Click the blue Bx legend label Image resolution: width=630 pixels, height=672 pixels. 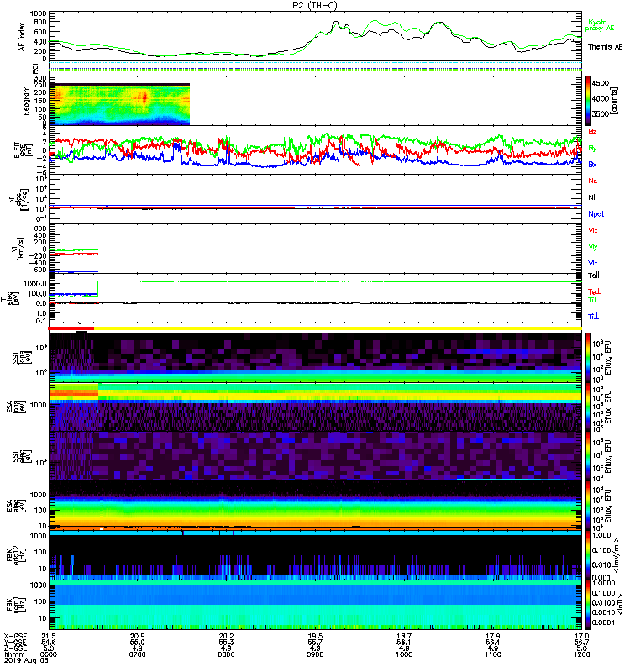[x=592, y=165]
